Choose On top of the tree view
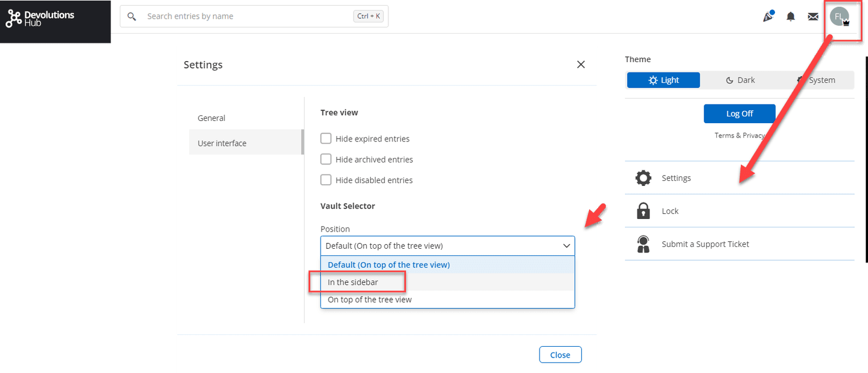The image size is (868, 373). (x=370, y=299)
